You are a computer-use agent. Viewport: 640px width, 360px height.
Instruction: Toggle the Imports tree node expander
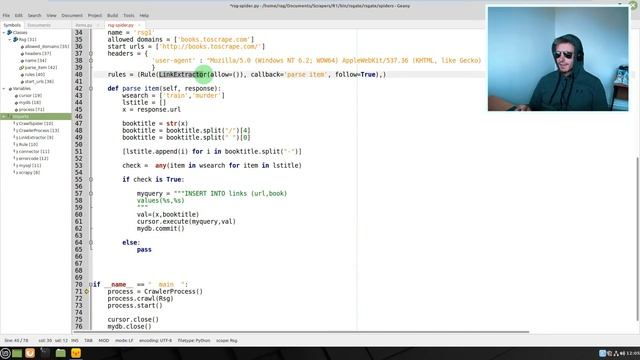click(x=4, y=117)
